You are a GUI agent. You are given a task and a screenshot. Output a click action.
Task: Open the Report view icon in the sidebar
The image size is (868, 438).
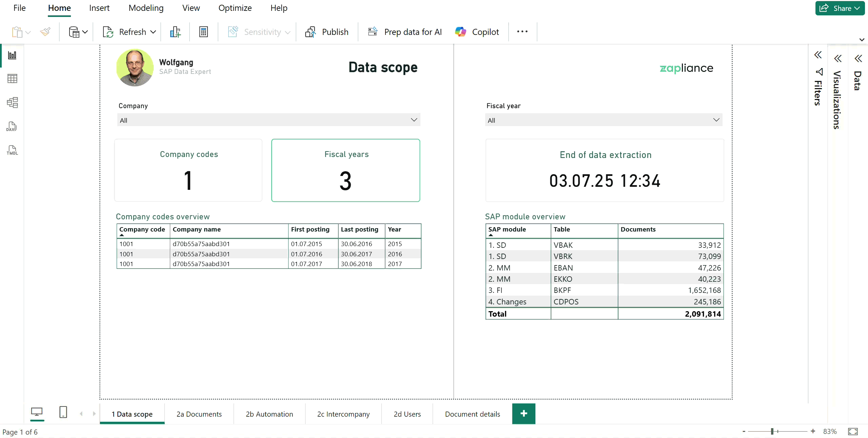tap(12, 55)
